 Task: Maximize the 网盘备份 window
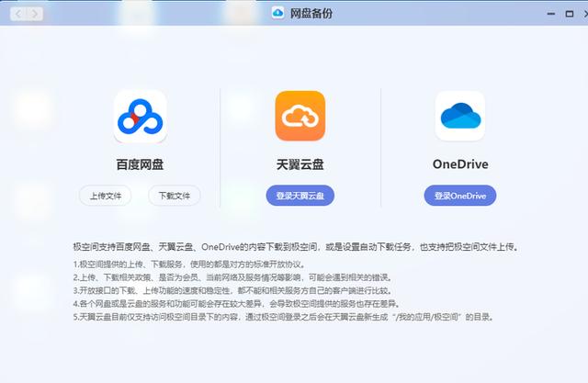pos(570,14)
